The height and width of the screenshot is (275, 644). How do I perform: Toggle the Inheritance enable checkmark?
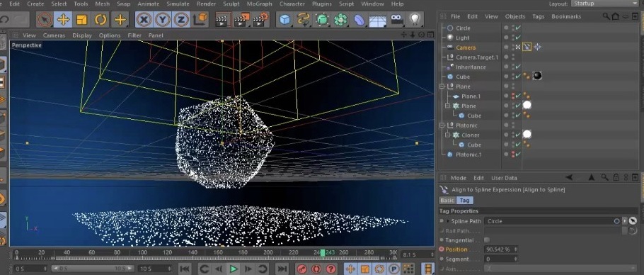click(518, 67)
